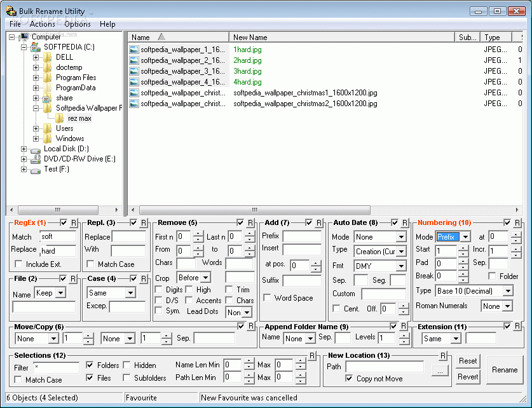This screenshot has width=532, height=408.
Task: Uncheck the Copy not Move checkbox
Action: click(349, 378)
